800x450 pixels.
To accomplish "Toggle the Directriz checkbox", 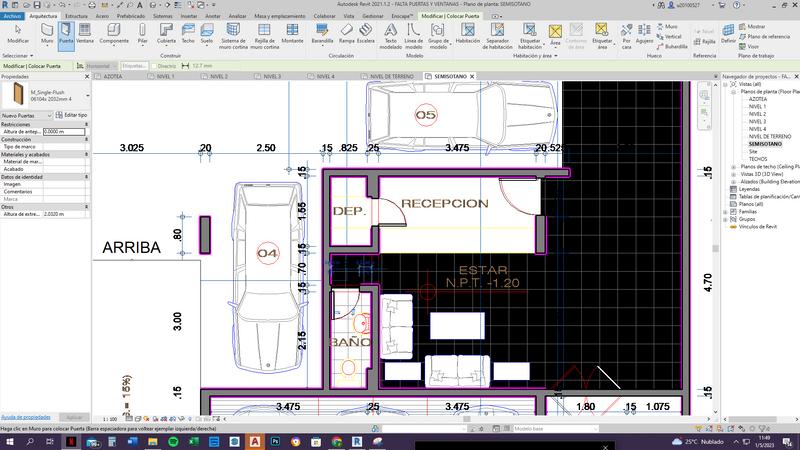I will coord(155,66).
